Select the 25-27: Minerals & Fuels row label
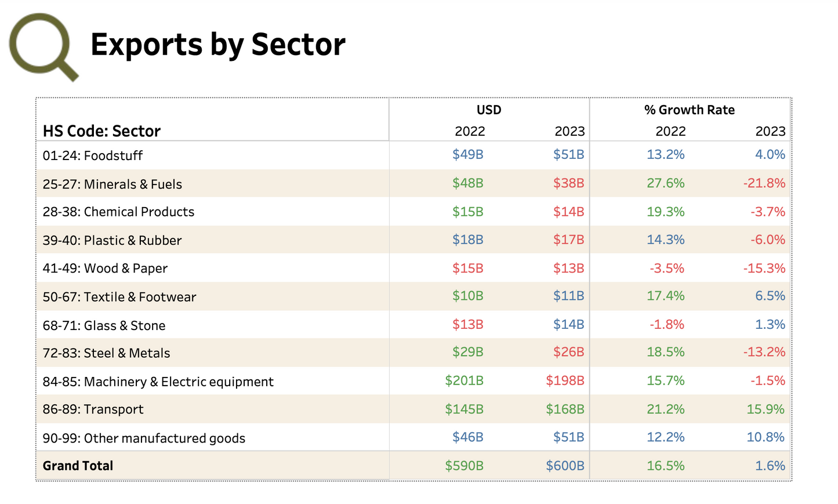 [112, 184]
